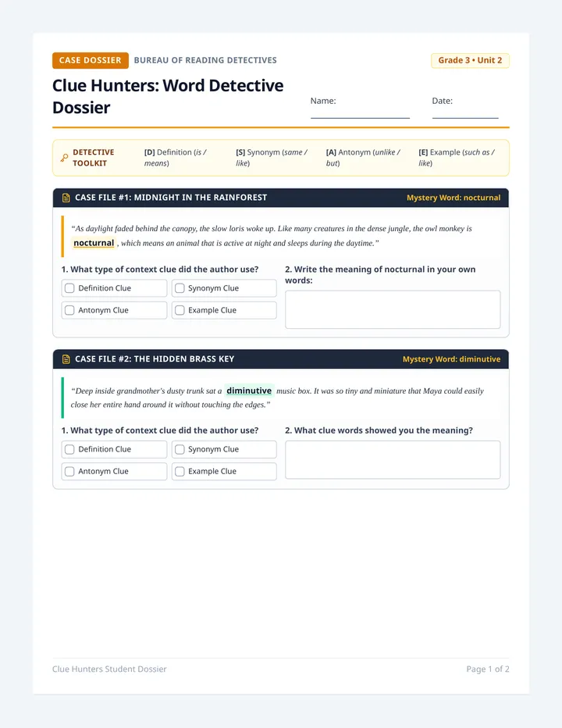Viewport: 562px width, 728px height.
Task: Click the Case File #2 Hidden Brass Key title
Action: point(155,359)
